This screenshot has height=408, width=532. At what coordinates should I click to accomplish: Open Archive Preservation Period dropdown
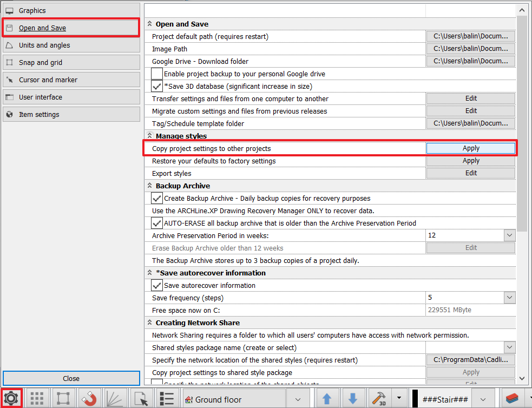tap(509, 235)
